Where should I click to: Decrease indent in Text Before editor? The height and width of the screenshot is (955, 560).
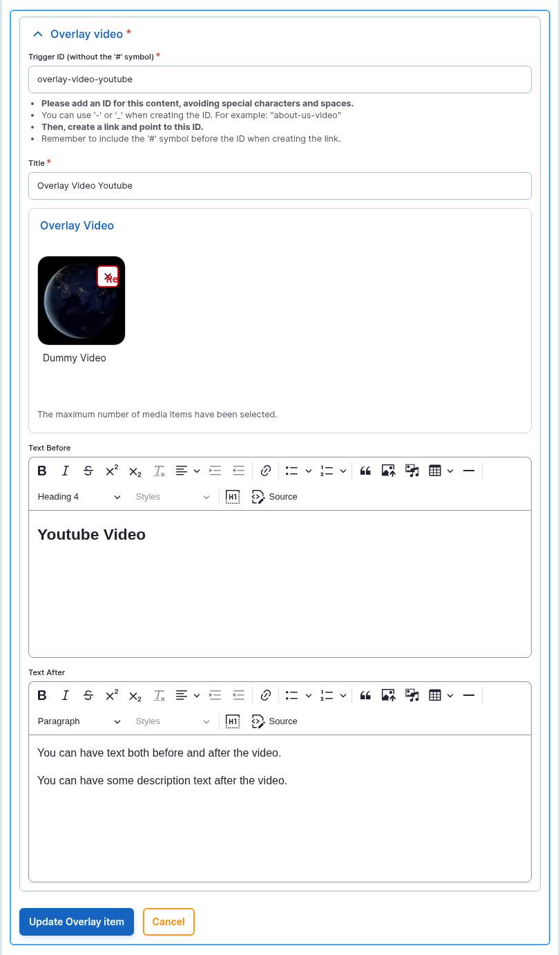point(239,471)
